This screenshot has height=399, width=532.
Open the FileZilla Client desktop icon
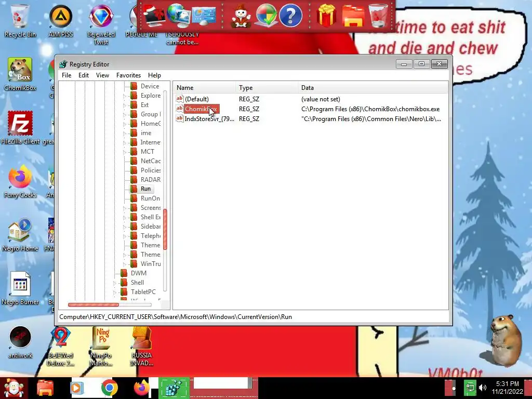20,128
